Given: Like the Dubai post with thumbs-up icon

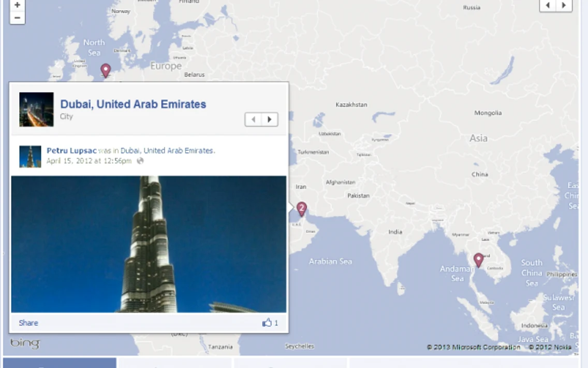Looking at the screenshot, I should (267, 322).
